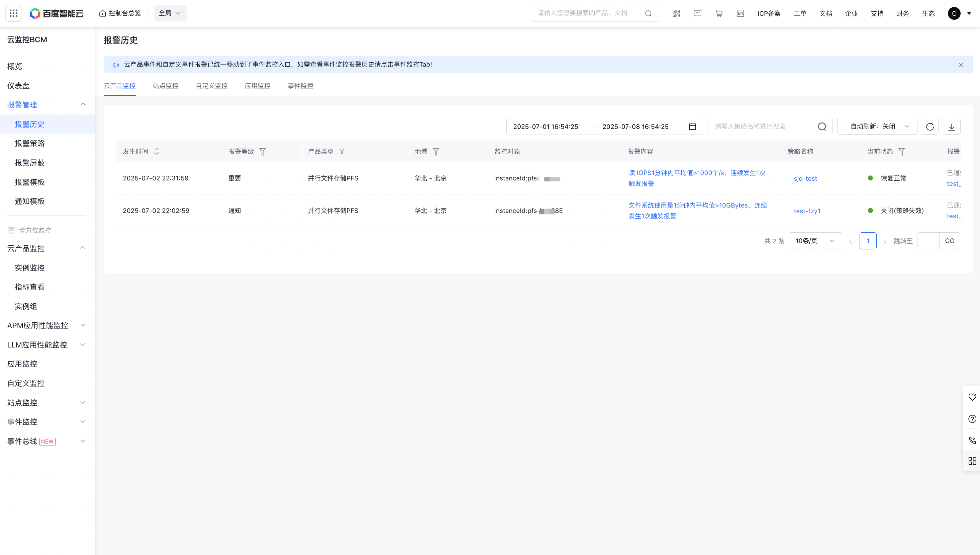Open the QR code icon in header
This screenshot has width=980, height=555.
click(x=676, y=13)
